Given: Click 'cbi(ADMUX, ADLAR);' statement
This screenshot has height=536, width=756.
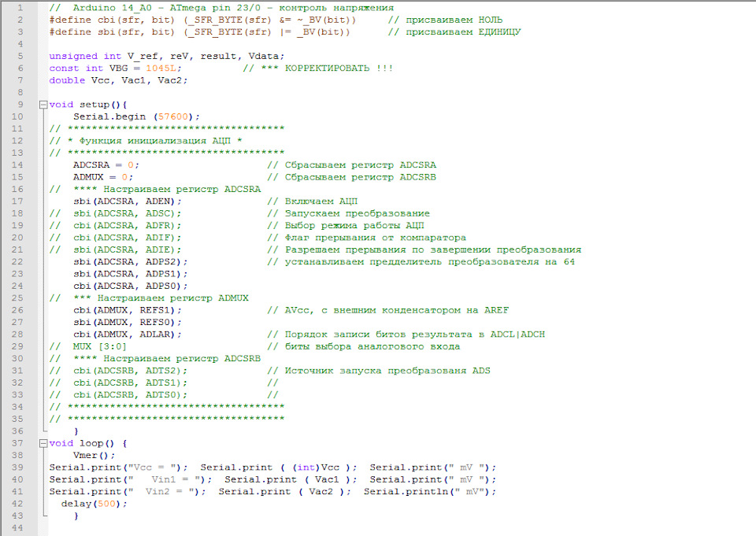Looking at the screenshot, I should coord(128,334).
